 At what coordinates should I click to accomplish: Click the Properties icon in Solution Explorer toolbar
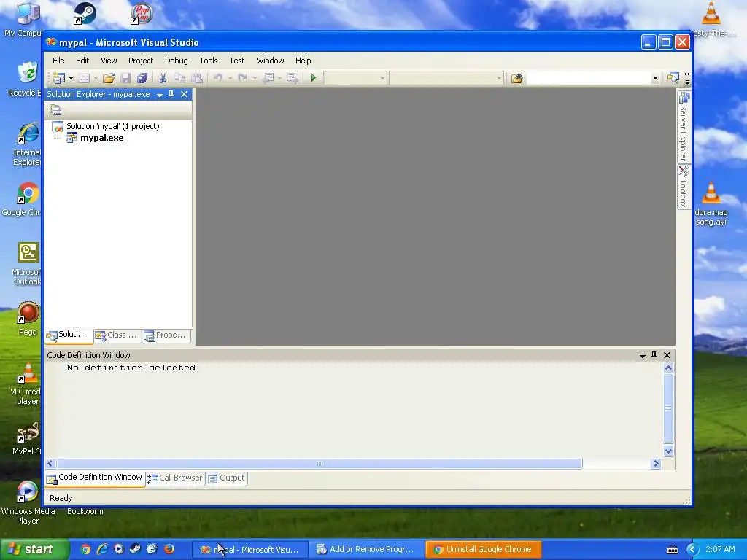(55, 110)
